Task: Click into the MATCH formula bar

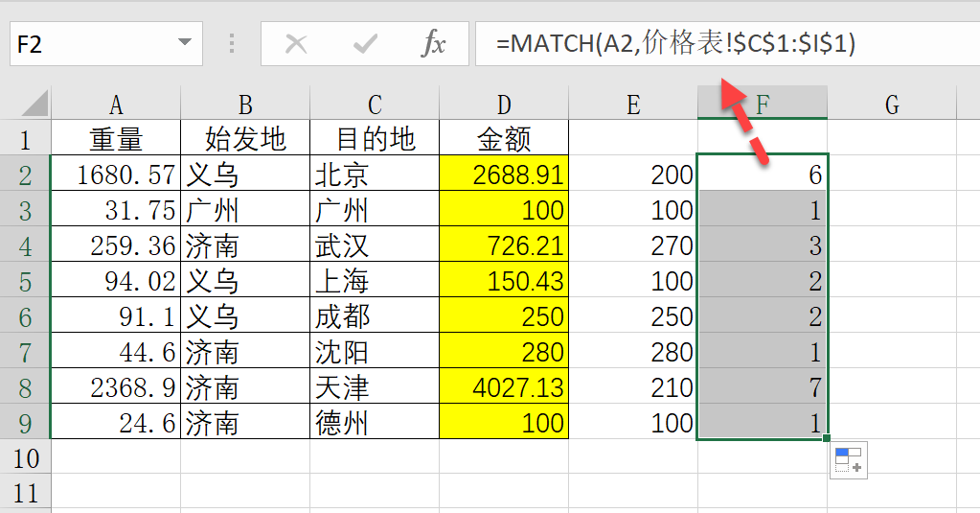Action: [727, 44]
